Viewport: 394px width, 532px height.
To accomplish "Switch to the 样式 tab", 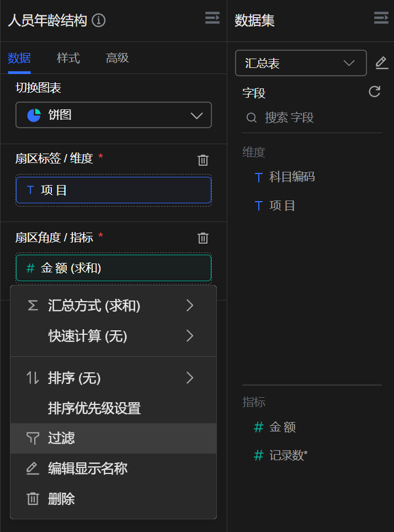I will tap(68, 58).
